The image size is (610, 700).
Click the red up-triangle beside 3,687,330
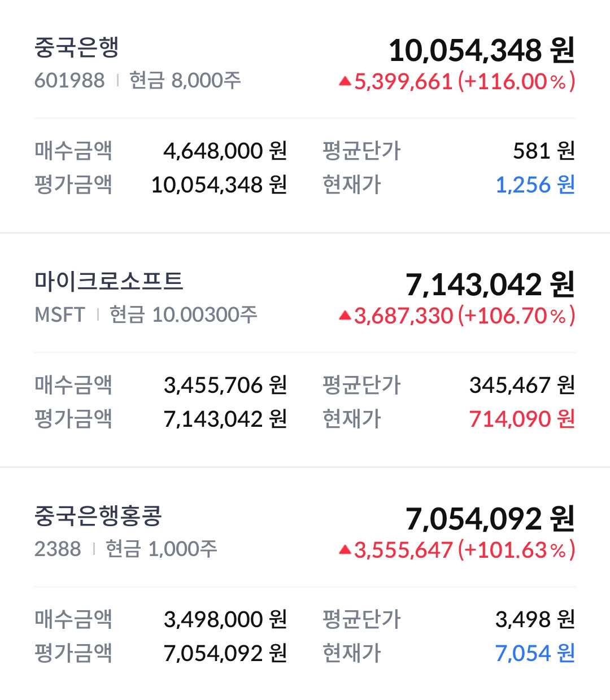(345, 316)
